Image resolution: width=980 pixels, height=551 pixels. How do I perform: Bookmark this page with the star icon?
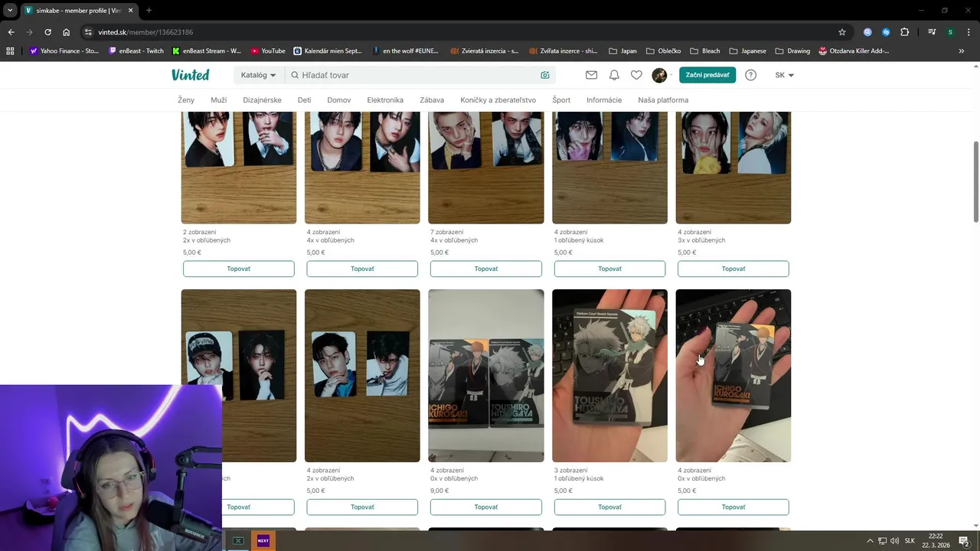tap(842, 32)
